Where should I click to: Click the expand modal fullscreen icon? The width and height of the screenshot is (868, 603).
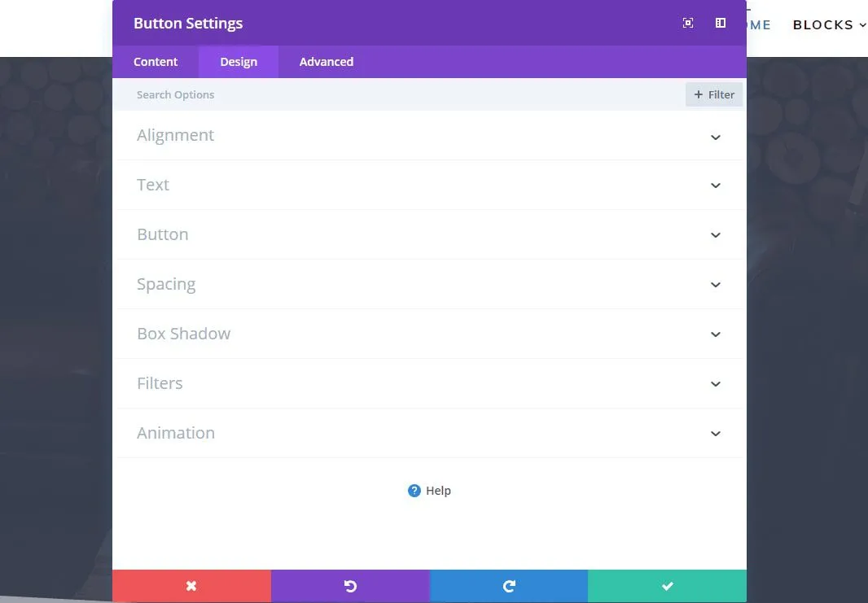click(x=688, y=24)
